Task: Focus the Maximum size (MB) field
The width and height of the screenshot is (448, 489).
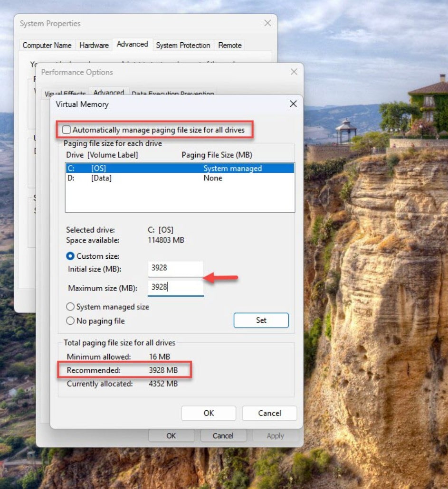Action: tap(175, 288)
